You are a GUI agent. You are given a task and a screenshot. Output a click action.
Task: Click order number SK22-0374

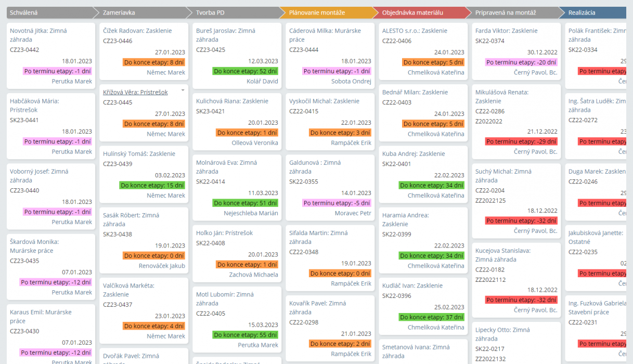point(490,41)
